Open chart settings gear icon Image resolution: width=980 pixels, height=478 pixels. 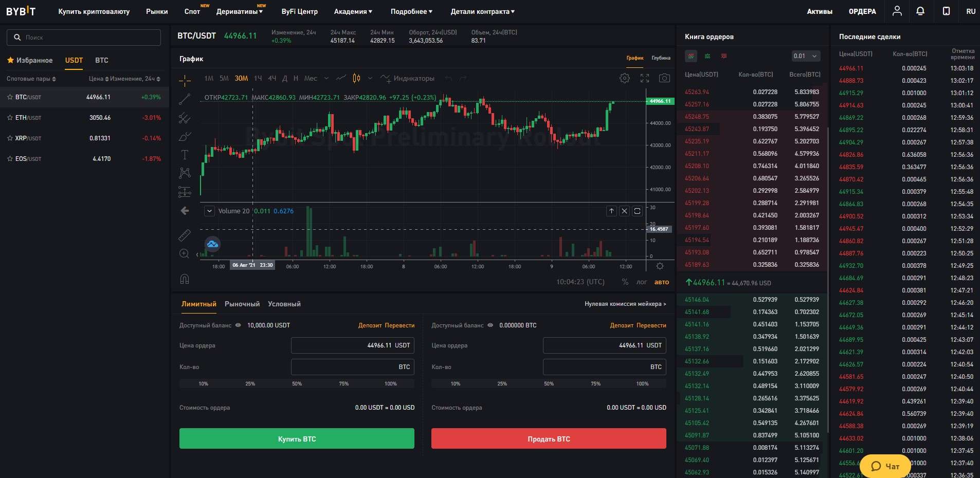625,78
